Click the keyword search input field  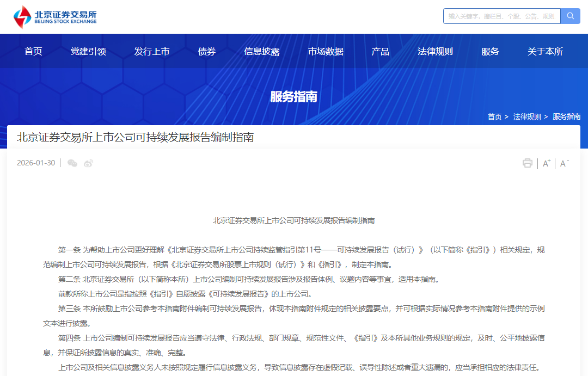pyautogui.click(x=501, y=16)
